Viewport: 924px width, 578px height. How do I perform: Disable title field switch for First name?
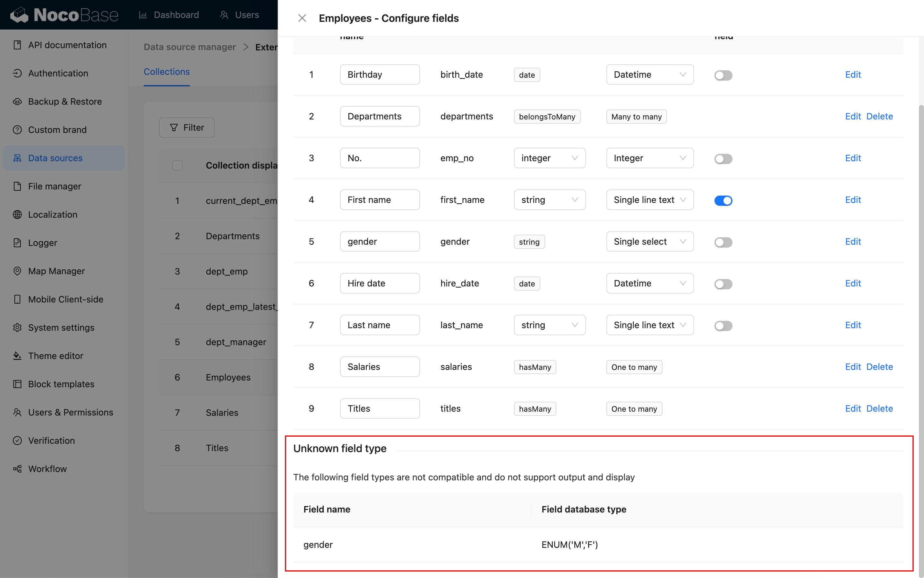coord(723,200)
